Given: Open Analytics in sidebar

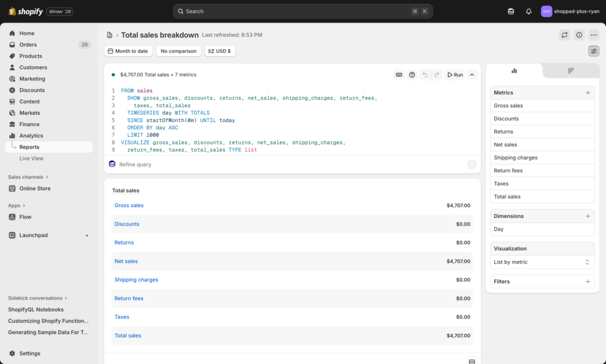Looking at the screenshot, I should pos(49,136).
